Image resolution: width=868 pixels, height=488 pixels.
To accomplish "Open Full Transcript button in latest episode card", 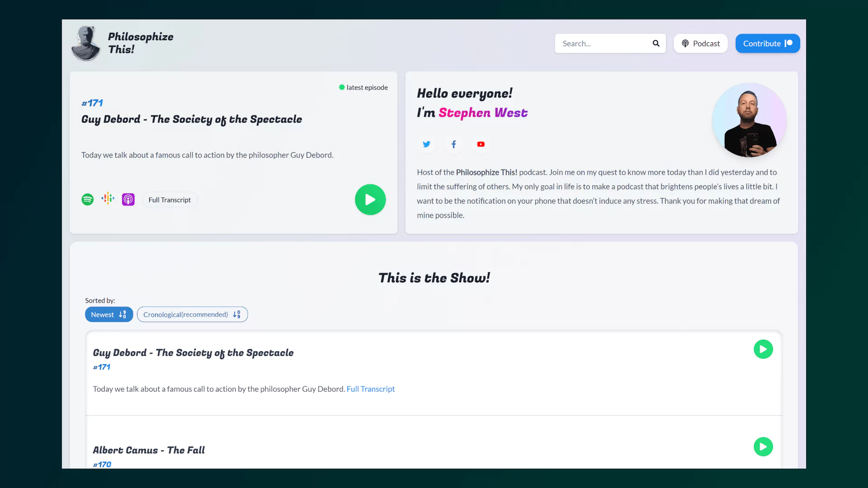I will pos(170,200).
